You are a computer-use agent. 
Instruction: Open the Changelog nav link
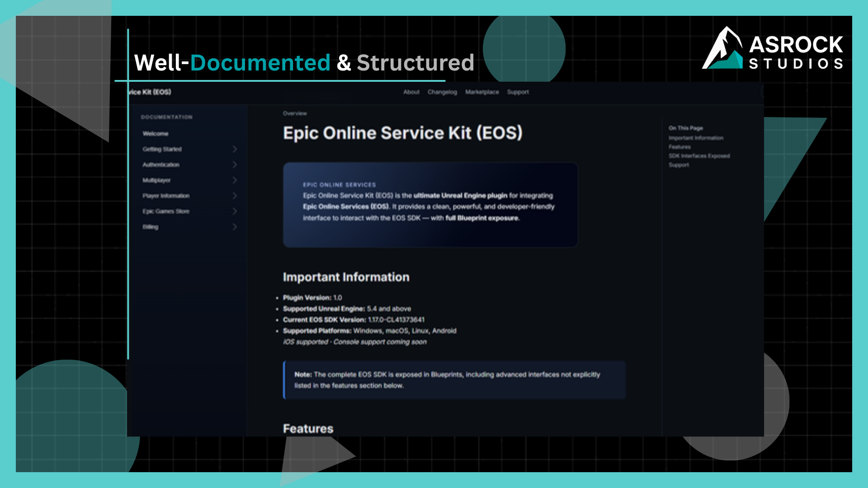[442, 92]
